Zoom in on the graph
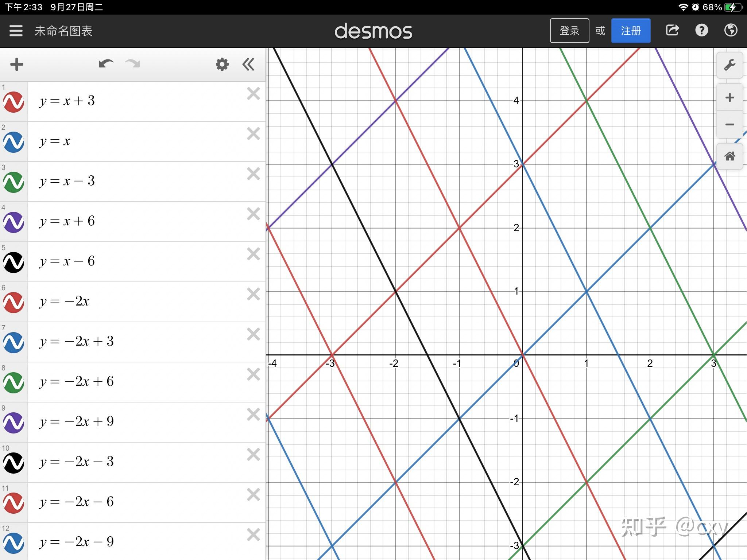747x560 pixels. [729, 98]
